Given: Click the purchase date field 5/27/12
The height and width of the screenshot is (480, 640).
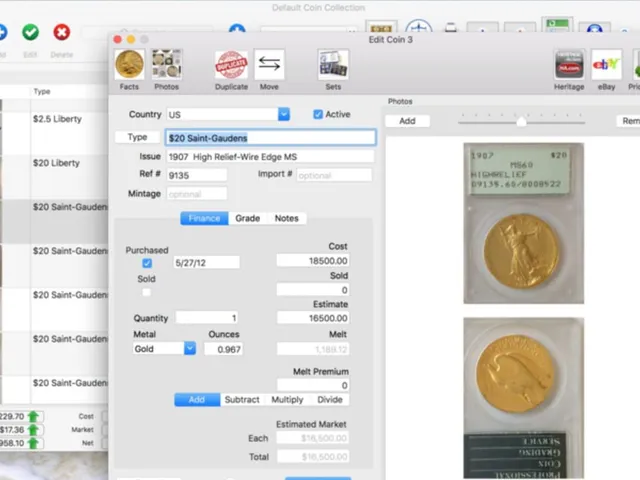Looking at the screenshot, I should (x=207, y=263).
